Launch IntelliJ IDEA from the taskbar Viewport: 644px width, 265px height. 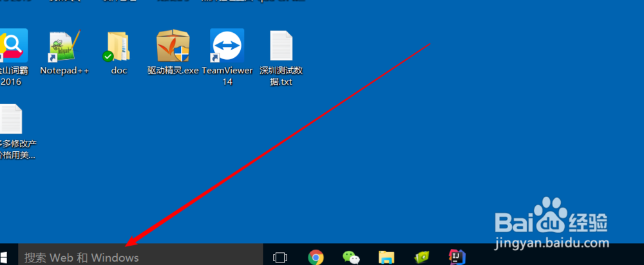point(457,257)
